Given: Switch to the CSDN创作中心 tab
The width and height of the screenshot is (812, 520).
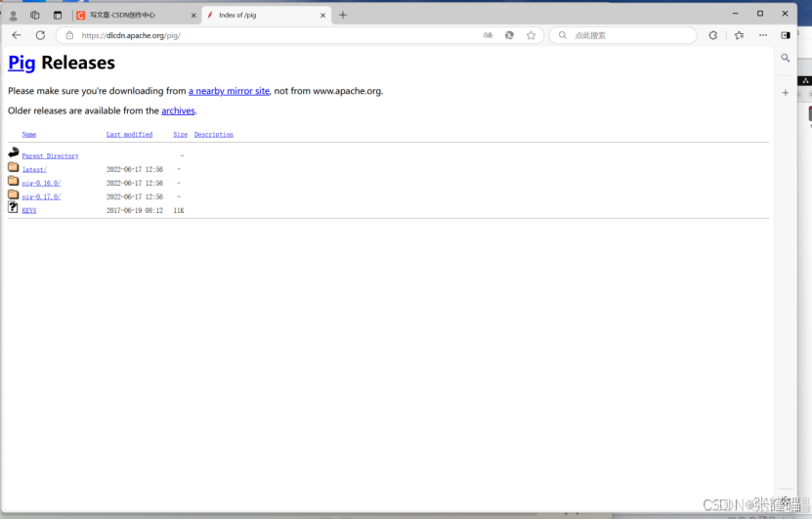Looking at the screenshot, I should (x=137, y=15).
